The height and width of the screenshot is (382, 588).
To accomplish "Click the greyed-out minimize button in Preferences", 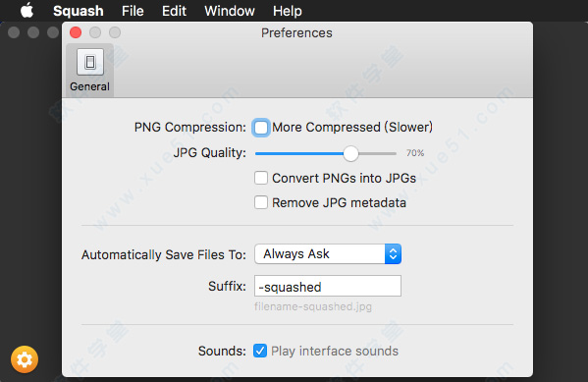I will tap(95, 32).
